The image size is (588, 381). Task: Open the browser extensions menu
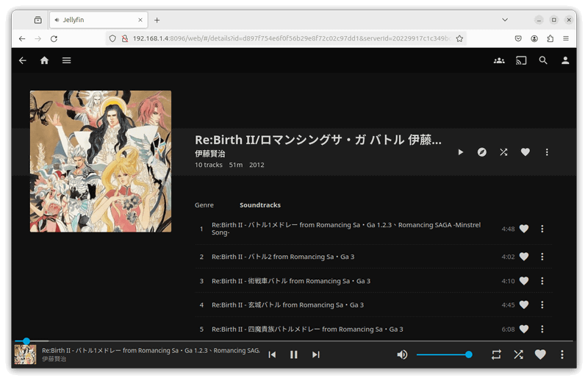coord(550,38)
